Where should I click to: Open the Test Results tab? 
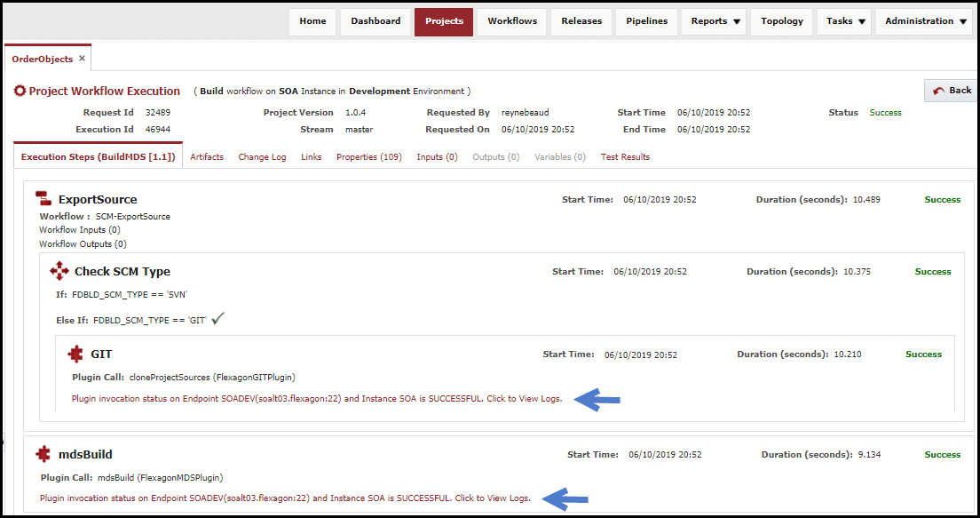click(x=625, y=157)
